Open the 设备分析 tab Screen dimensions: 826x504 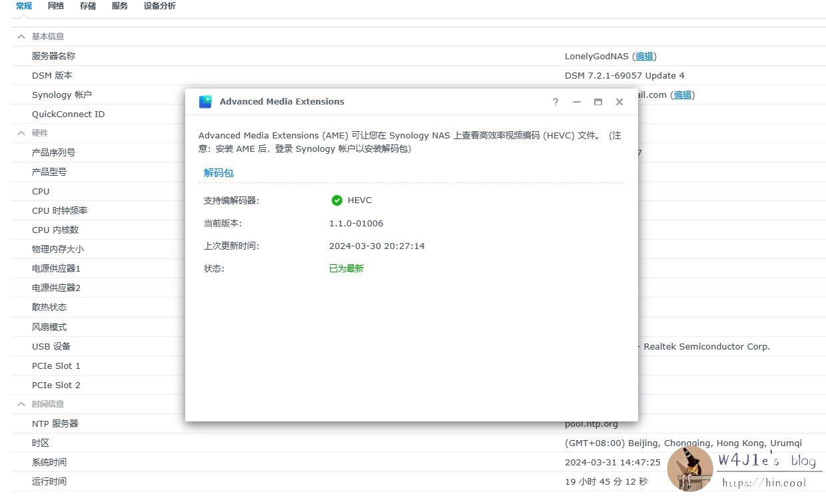click(160, 6)
